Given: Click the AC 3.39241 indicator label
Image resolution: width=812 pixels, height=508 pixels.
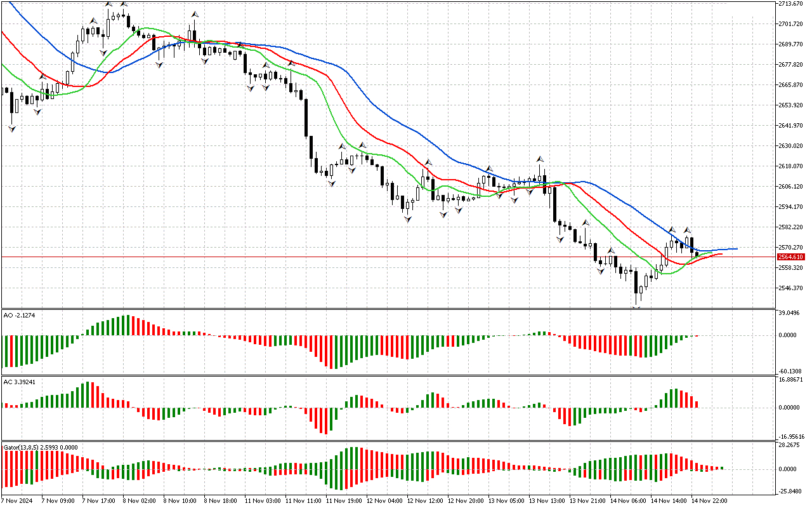Looking at the screenshot, I should [18, 382].
